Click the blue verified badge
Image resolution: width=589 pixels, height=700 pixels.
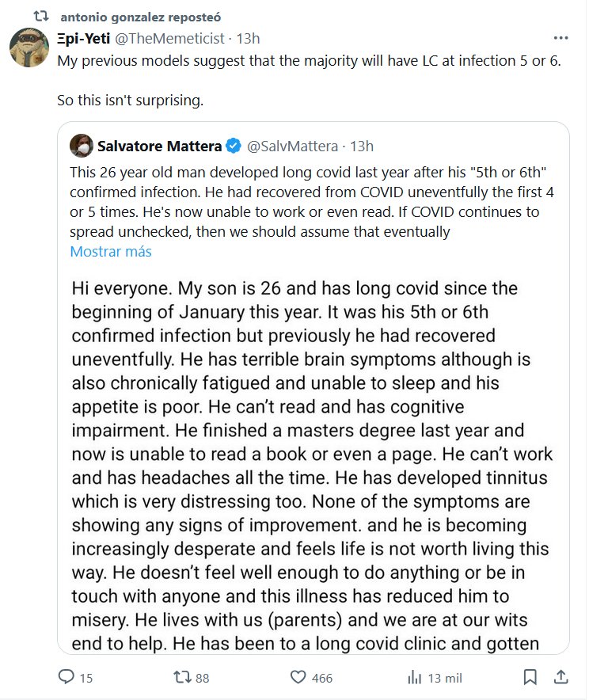pos(234,146)
